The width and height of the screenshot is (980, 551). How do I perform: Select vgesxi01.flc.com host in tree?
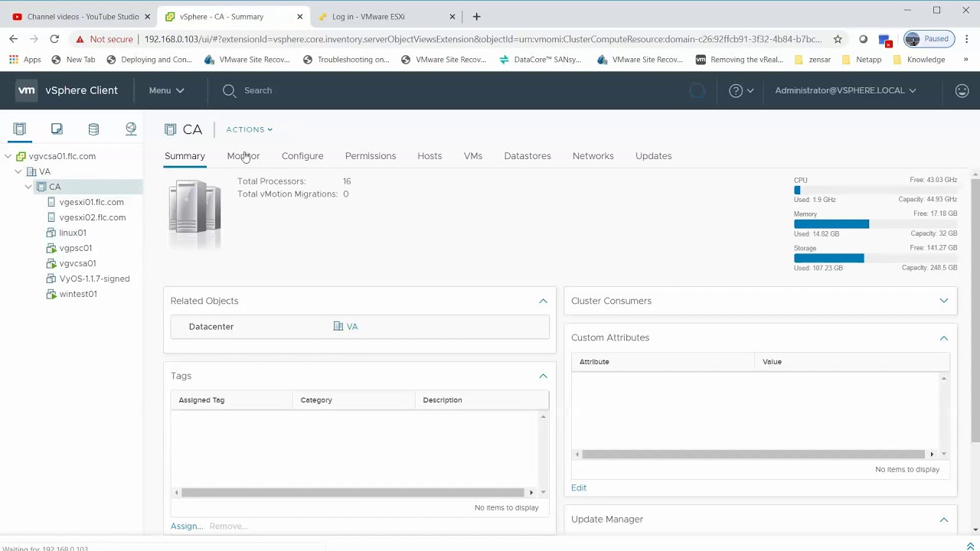pyautogui.click(x=91, y=202)
